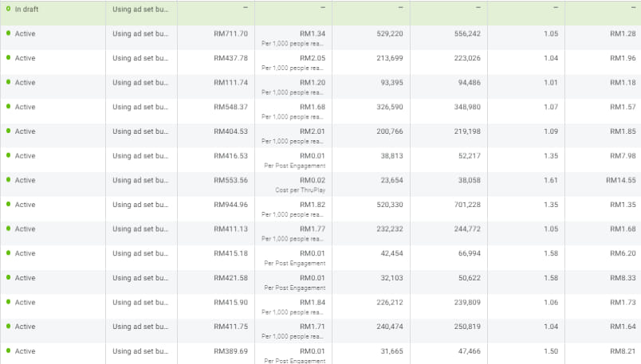Click the RM14.55 cost cell
The image size is (641, 364).
(622, 180)
